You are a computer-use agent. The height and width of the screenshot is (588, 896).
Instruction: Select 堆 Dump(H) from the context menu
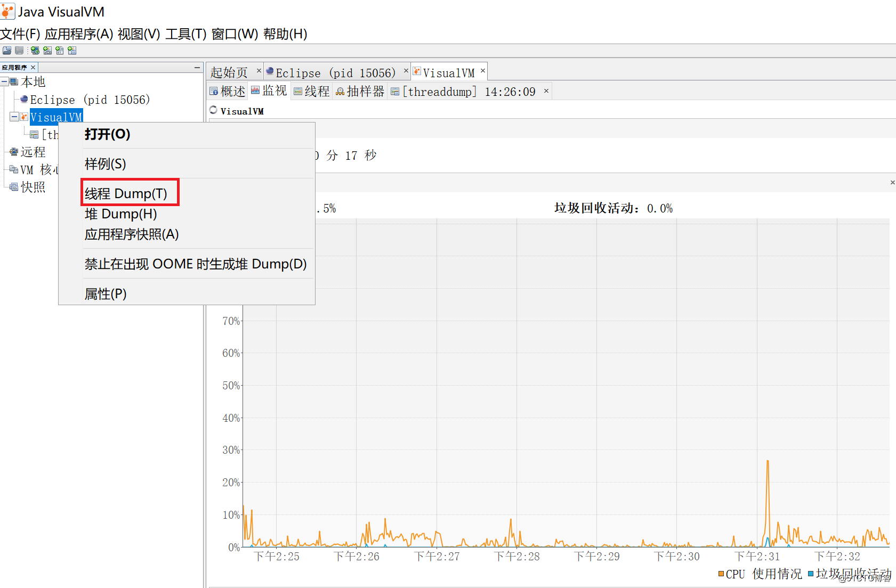(187, 214)
